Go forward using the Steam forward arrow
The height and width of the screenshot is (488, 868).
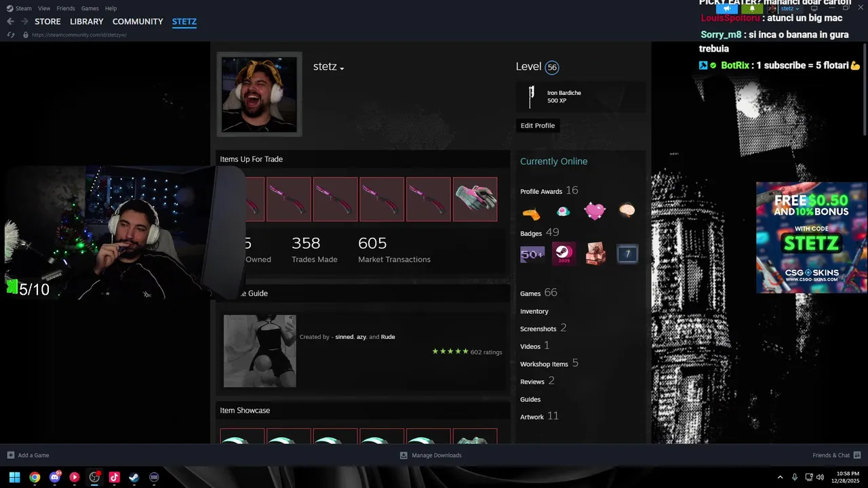[x=24, y=22]
